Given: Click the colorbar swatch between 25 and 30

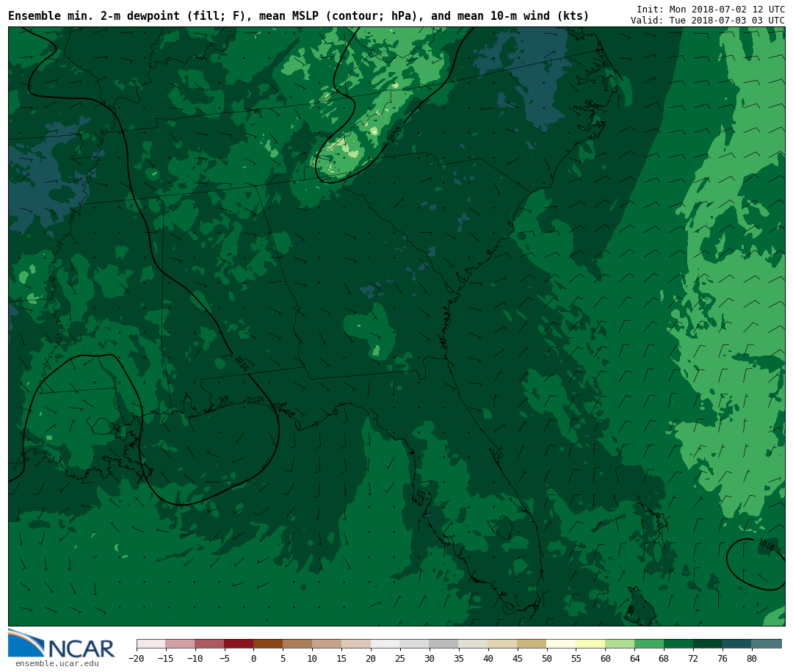Looking at the screenshot, I should tap(415, 644).
